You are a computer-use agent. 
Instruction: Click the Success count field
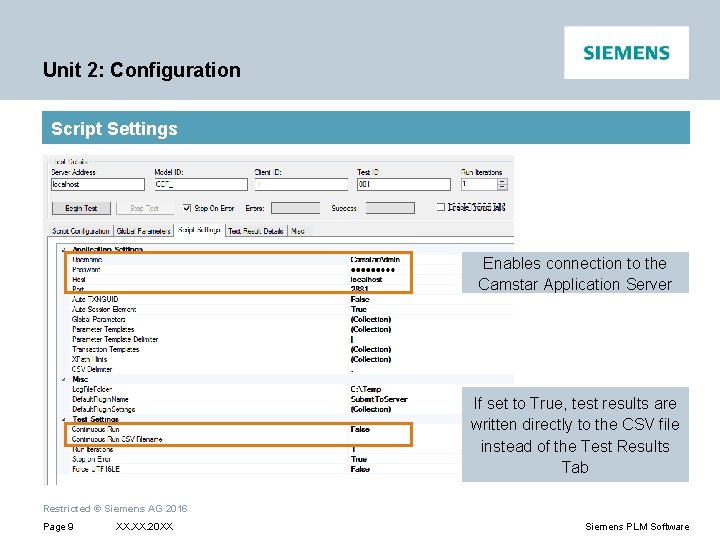390,208
